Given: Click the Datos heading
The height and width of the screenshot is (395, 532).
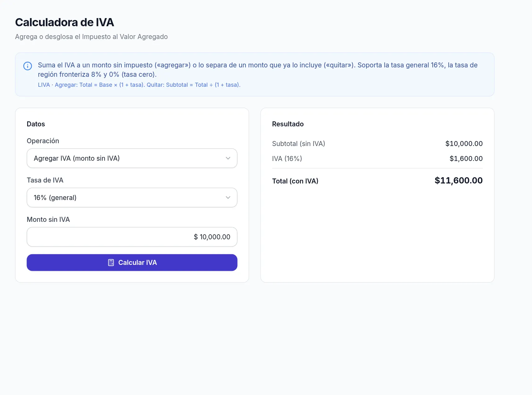Looking at the screenshot, I should point(36,124).
